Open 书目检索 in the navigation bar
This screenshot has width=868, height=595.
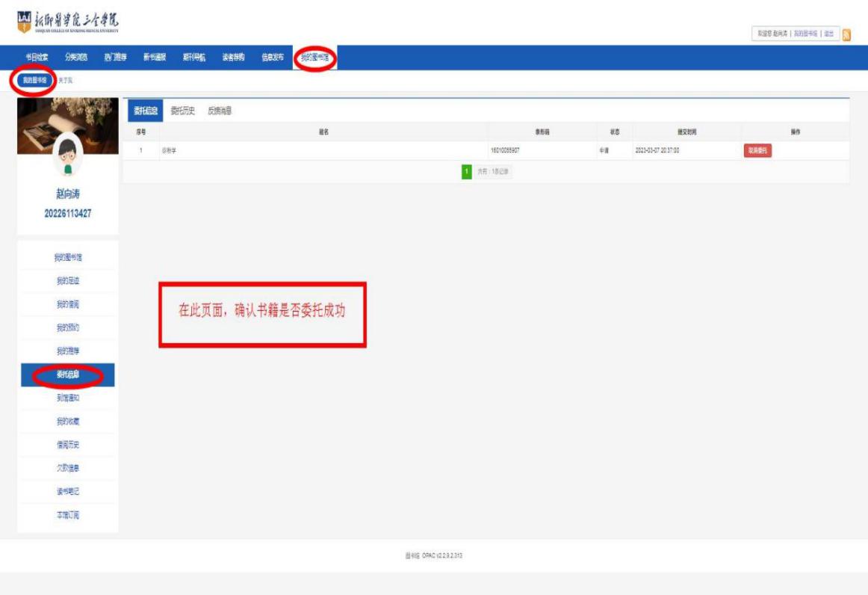[x=37, y=58]
